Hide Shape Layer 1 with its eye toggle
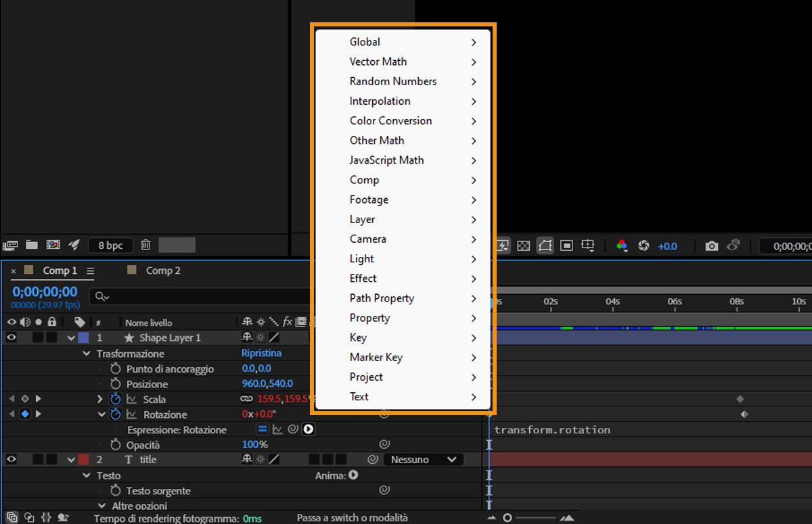This screenshot has width=812, height=524. (11, 337)
